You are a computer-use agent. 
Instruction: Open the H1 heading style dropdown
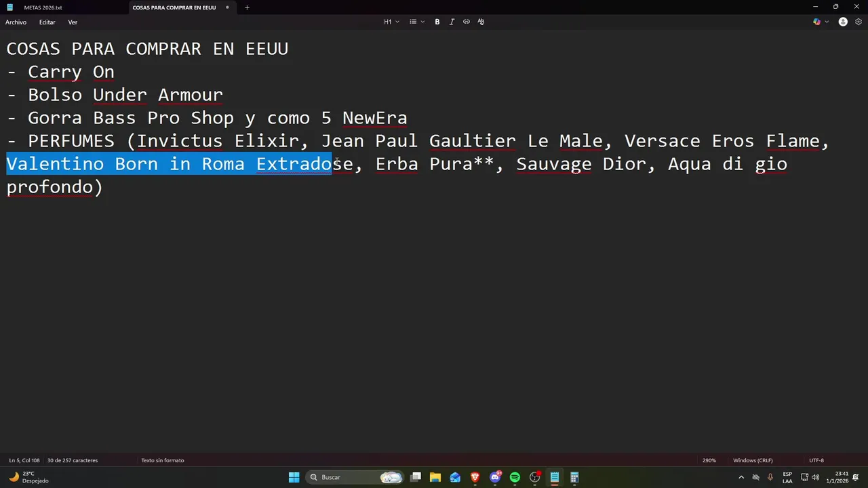tap(391, 22)
